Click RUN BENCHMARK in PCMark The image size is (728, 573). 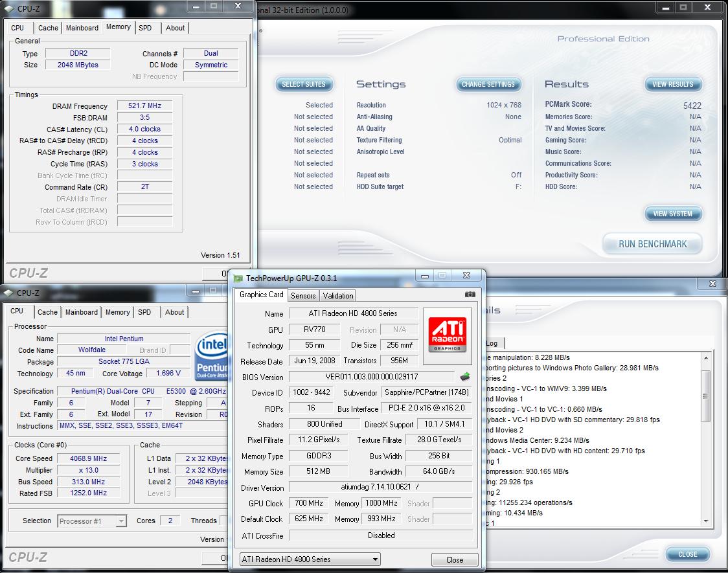652,244
